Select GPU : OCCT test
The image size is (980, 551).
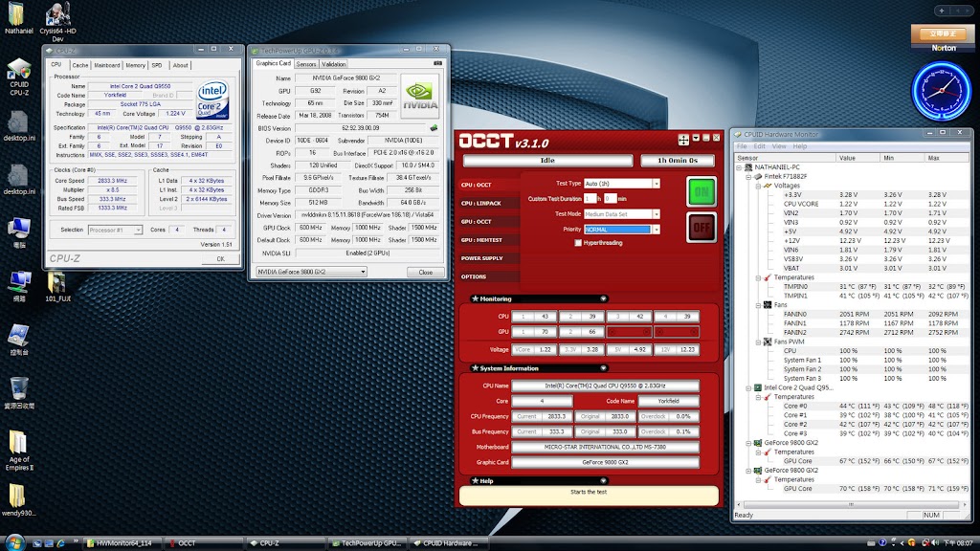(x=489, y=222)
